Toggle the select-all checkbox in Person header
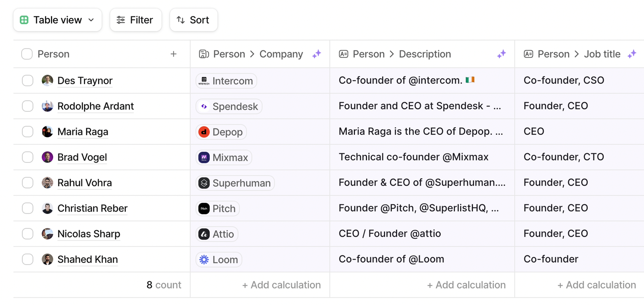This screenshot has width=644, height=305. [27, 54]
